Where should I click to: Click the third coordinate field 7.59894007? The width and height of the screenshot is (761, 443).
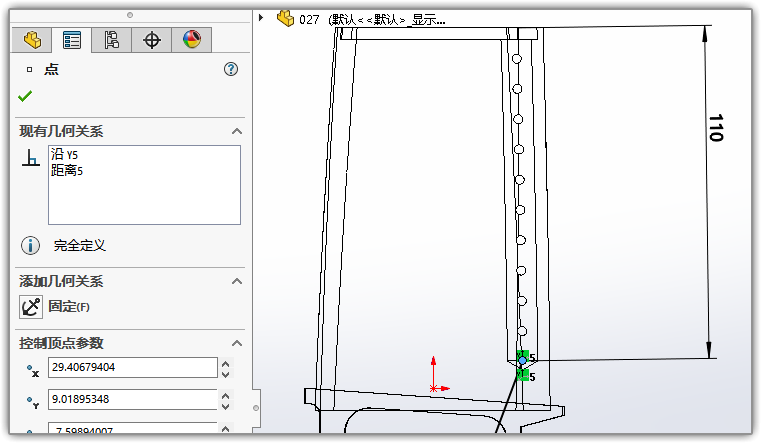pyautogui.click(x=132, y=428)
